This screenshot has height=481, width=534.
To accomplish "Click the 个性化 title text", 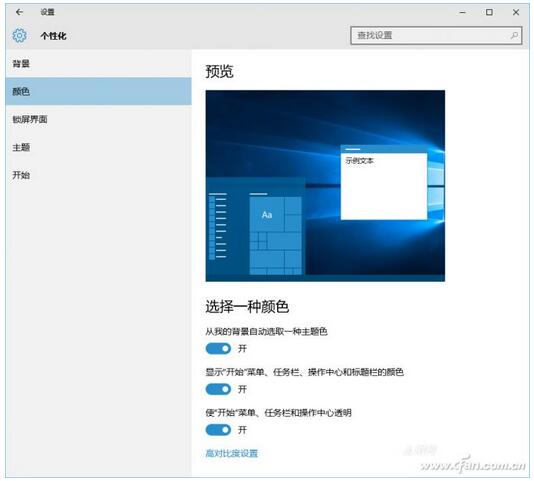I will [x=53, y=36].
